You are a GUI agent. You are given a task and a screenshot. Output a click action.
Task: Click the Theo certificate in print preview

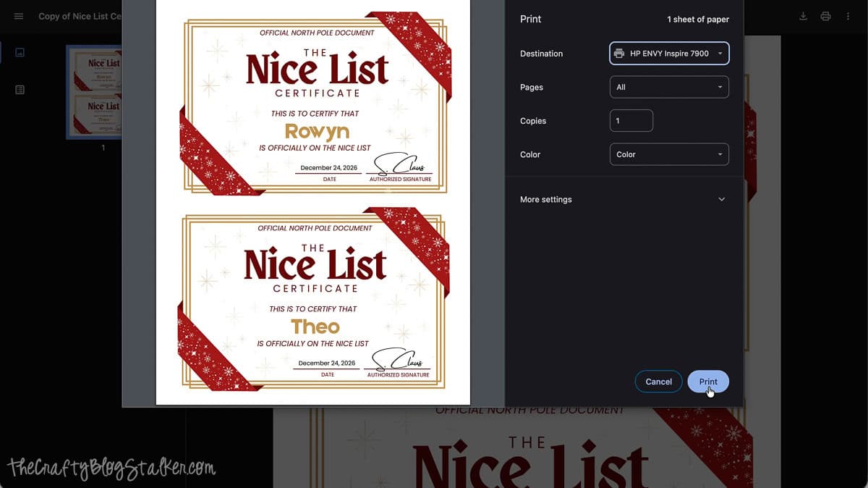(312, 300)
